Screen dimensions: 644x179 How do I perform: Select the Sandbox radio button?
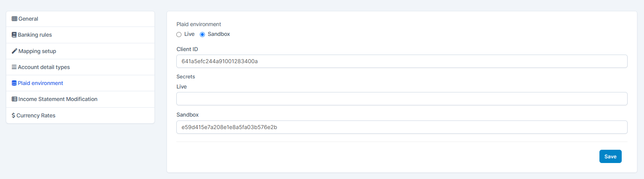[203, 34]
